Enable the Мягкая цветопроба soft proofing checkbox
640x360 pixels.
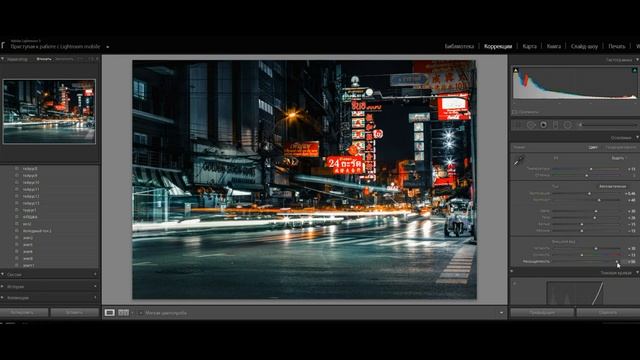coord(141,313)
